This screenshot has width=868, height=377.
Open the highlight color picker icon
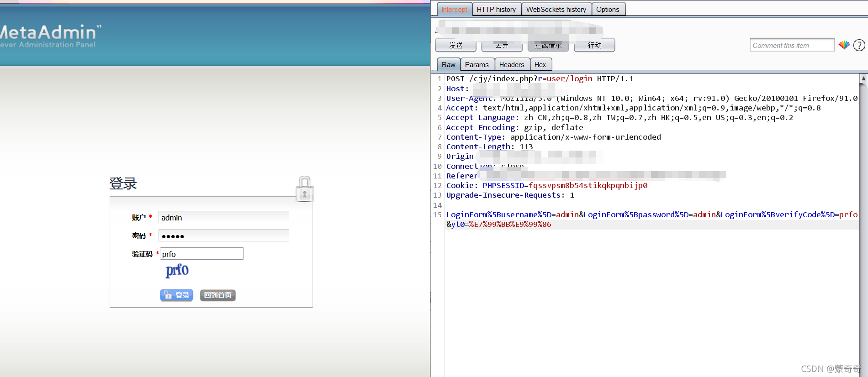844,45
